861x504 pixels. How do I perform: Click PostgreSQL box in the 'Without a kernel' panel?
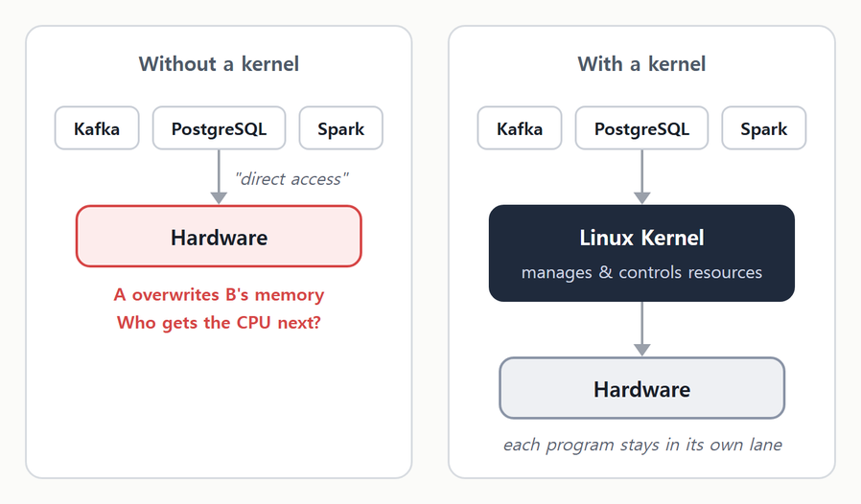pyautogui.click(x=220, y=128)
